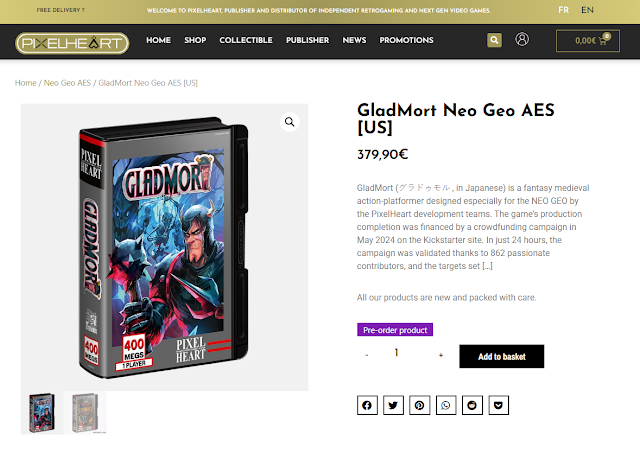Open the Shop menu item
Screen dimensions: 640x460
pos(195,40)
